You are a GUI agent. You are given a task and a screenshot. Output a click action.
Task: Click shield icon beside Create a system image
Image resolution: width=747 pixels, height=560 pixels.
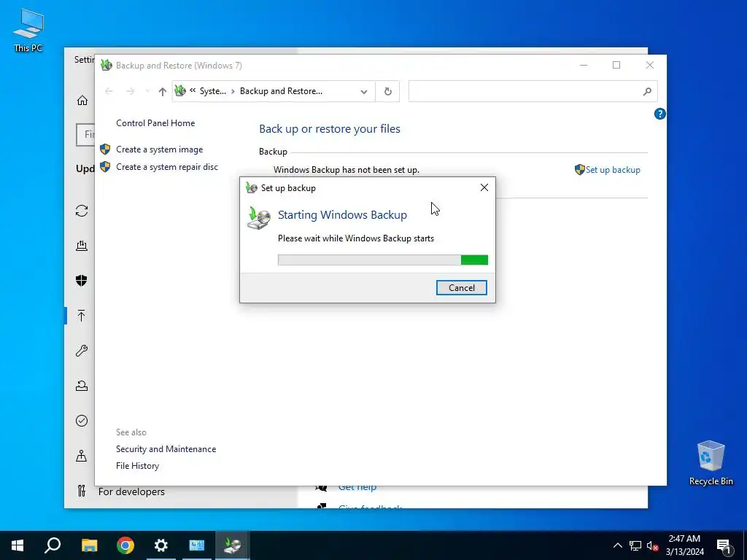(x=105, y=149)
